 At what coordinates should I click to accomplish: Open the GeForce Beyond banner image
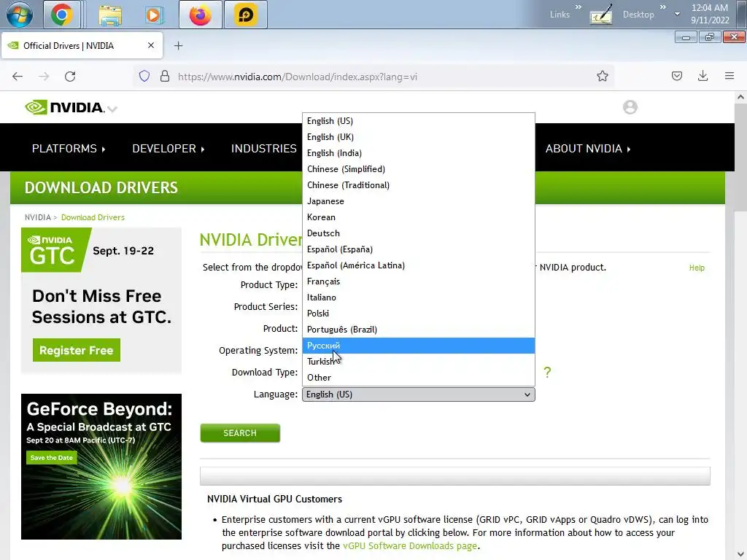pos(101,467)
